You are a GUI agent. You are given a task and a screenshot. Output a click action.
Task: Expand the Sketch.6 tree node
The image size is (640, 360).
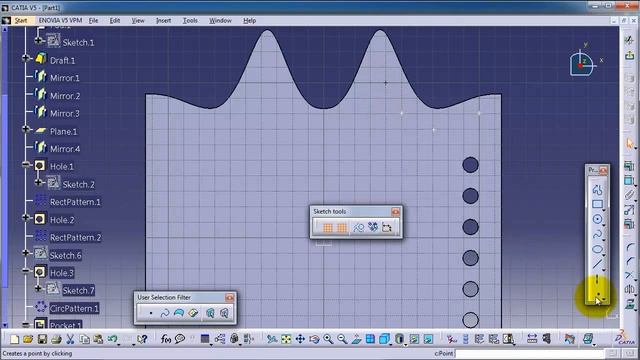(x=26, y=253)
